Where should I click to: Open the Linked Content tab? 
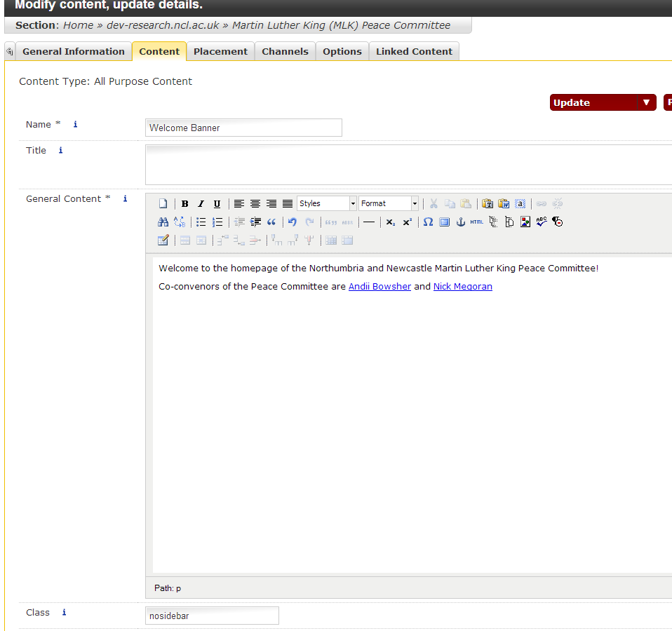[x=414, y=51]
